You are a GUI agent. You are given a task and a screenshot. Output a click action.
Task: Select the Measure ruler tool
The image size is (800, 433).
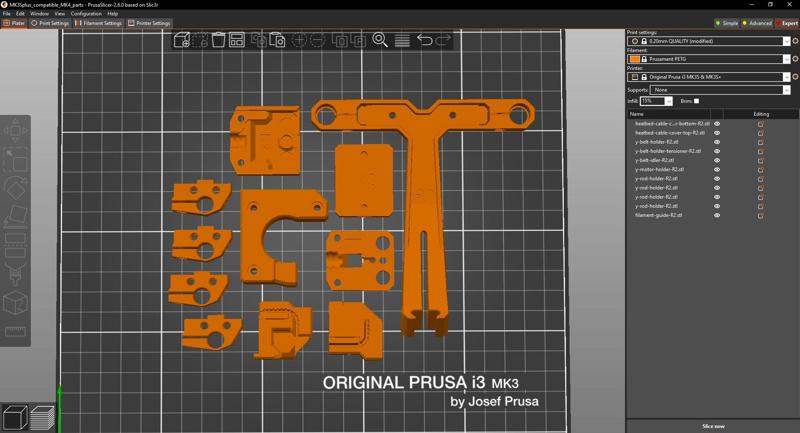pyautogui.click(x=15, y=332)
